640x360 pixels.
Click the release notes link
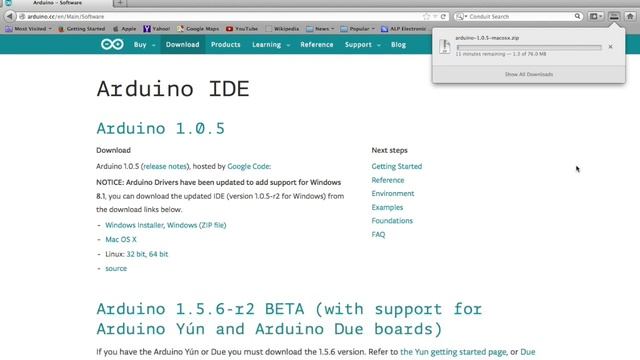pos(165,166)
